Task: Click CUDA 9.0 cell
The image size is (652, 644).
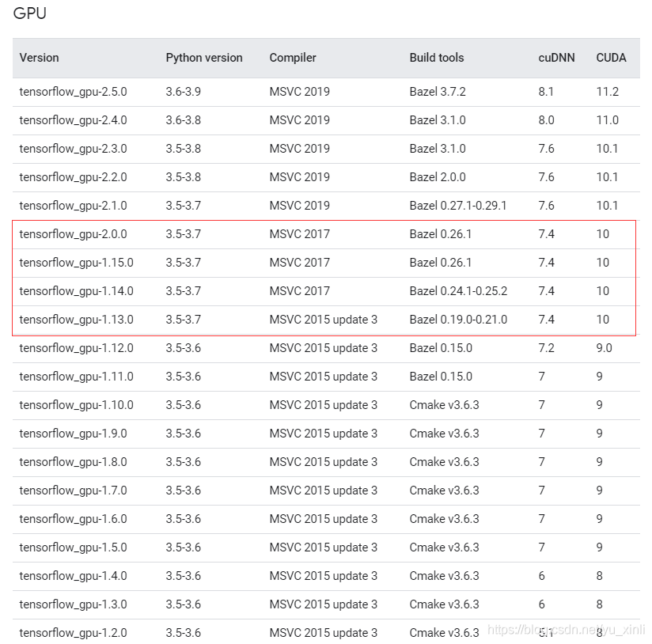Action: point(605,348)
